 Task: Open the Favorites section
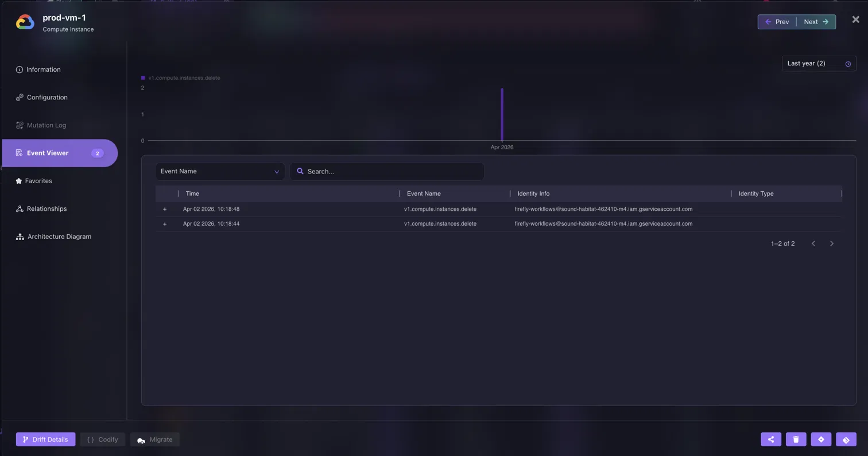tap(34, 181)
